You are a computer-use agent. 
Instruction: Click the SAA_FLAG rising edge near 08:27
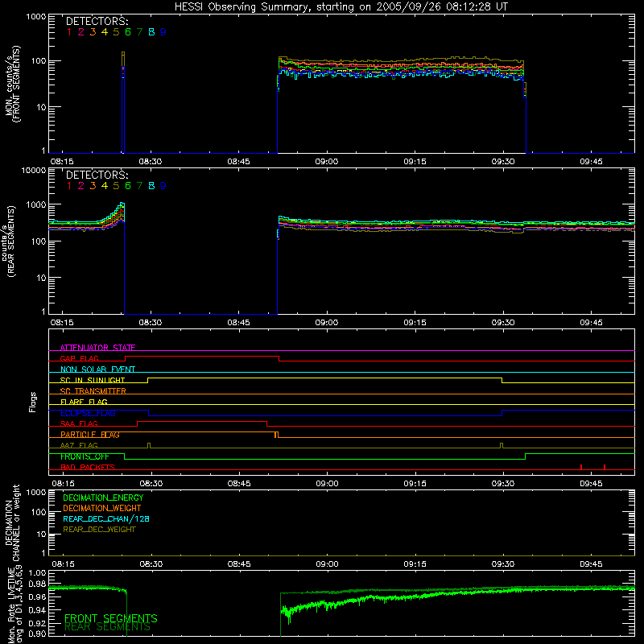pyautogui.click(x=137, y=423)
